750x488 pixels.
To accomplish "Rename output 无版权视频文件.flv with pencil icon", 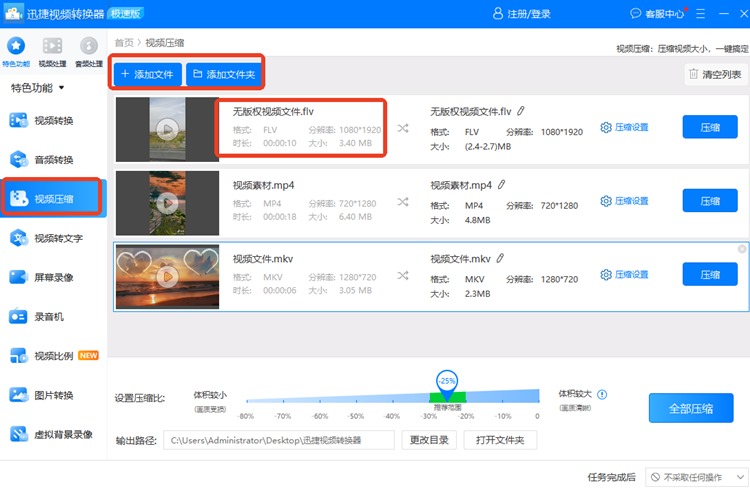I will coord(520,111).
